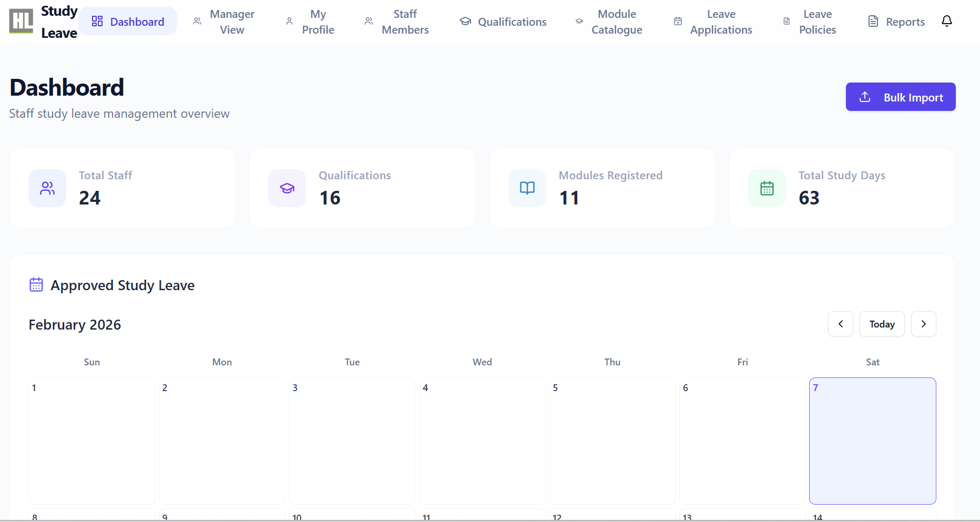Click the Dashboard page heading
The width and height of the screenshot is (980, 522).
click(x=67, y=87)
